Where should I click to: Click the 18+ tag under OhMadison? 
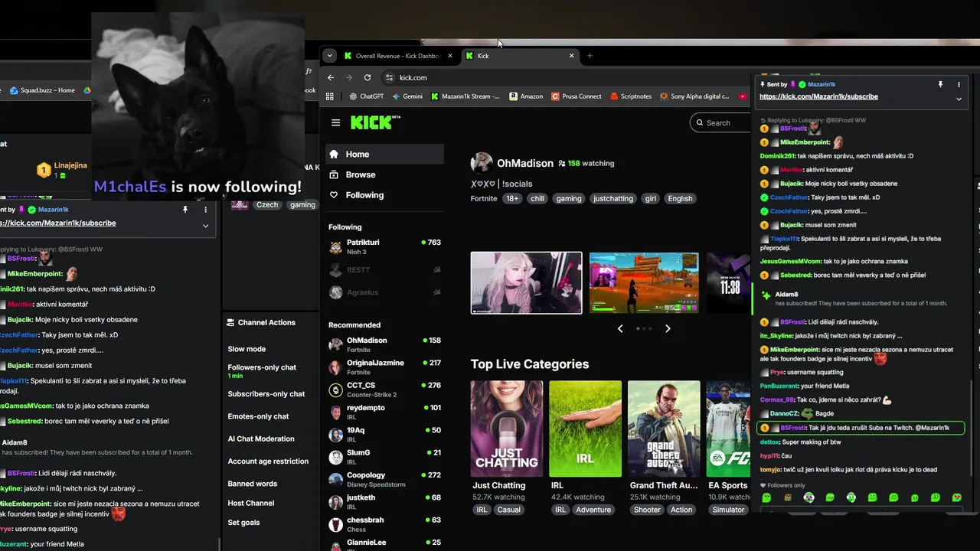pos(512,198)
